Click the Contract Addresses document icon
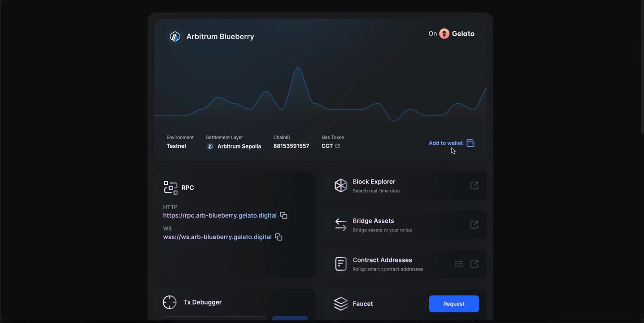 point(340,263)
